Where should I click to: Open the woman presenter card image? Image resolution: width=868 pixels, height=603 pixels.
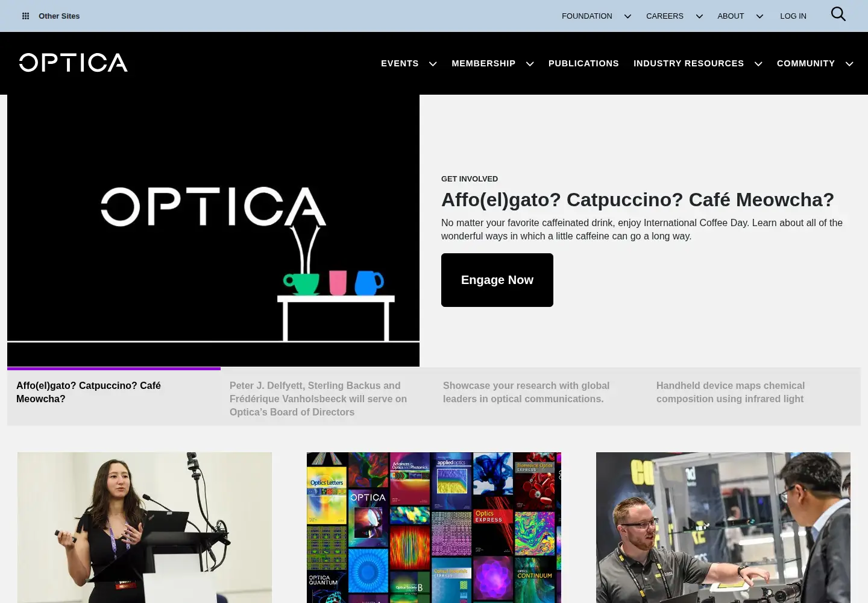pyautogui.click(x=145, y=528)
